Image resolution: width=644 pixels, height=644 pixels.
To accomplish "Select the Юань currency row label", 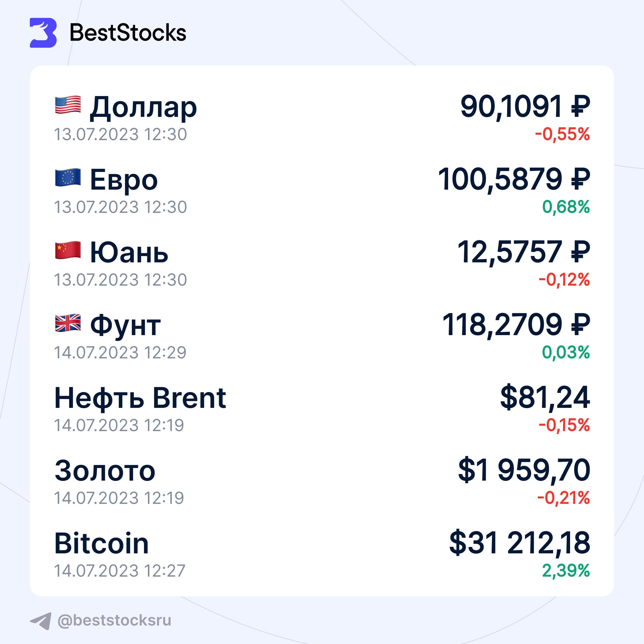I will (x=129, y=253).
